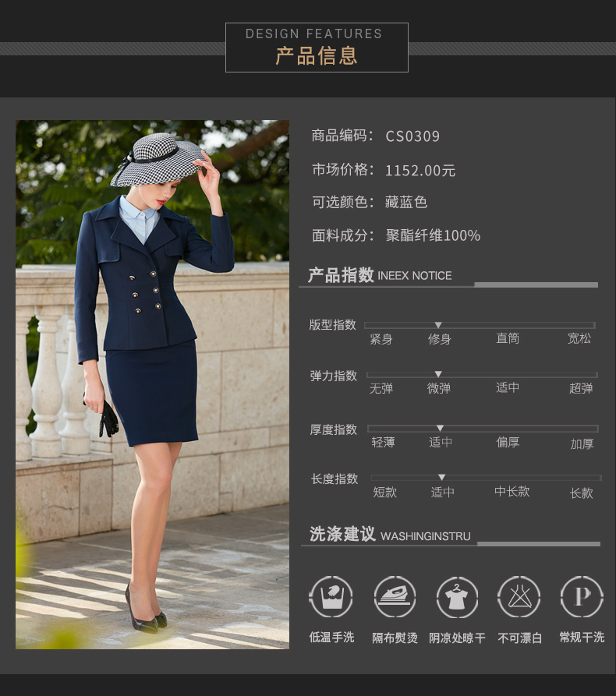The width and height of the screenshot is (616, 696).
Task: Click the do-not-bleach triangle icon
Action: 519,597
